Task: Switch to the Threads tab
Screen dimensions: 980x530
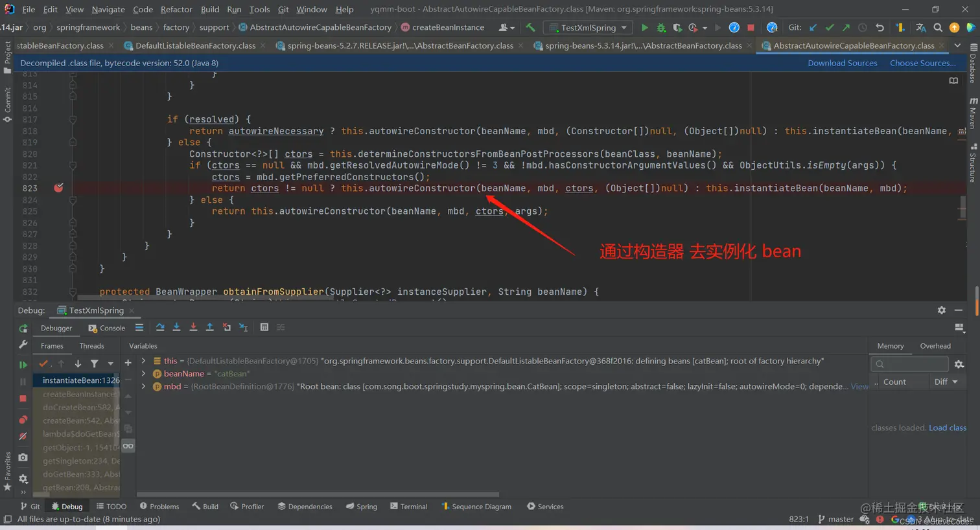Action: pyautogui.click(x=91, y=346)
